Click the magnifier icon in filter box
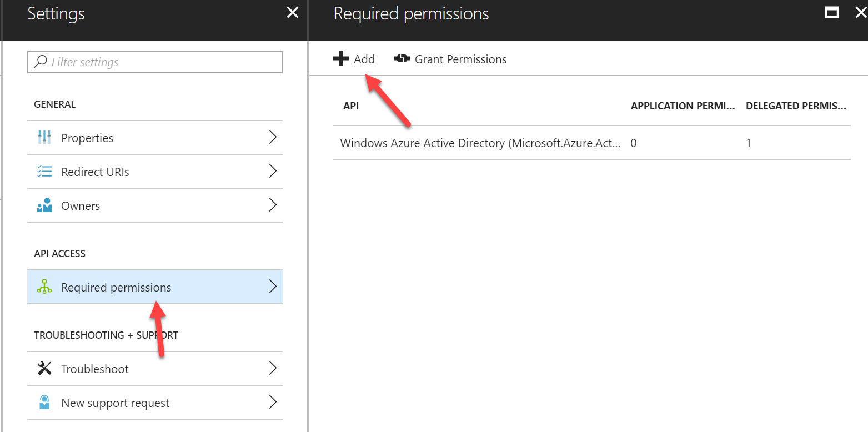Viewport: 868px width, 432px height. tap(40, 62)
